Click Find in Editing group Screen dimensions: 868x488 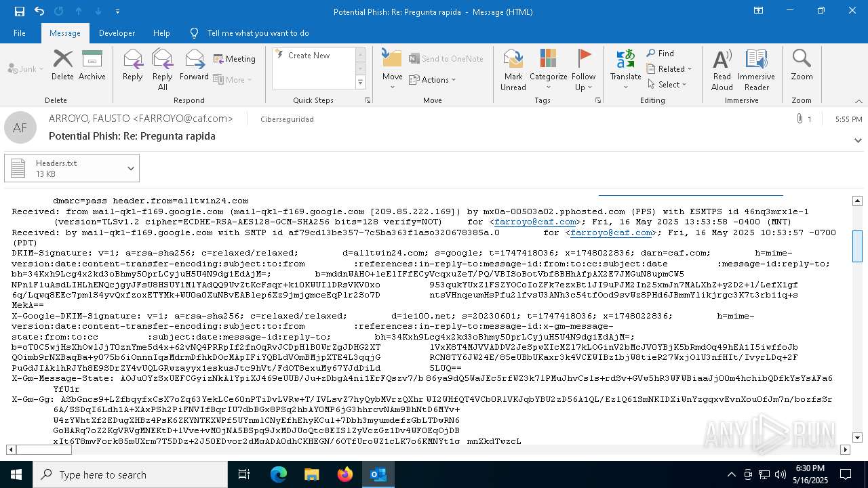tap(660, 54)
